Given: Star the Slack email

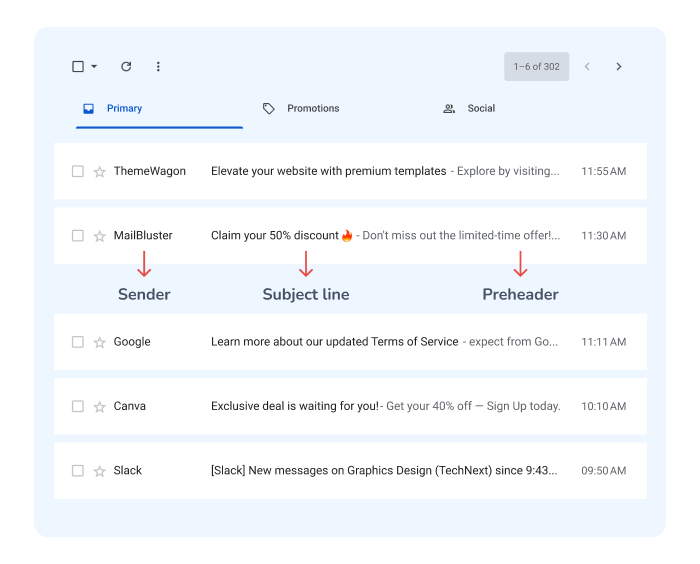Looking at the screenshot, I should pyautogui.click(x=99, y=471).
